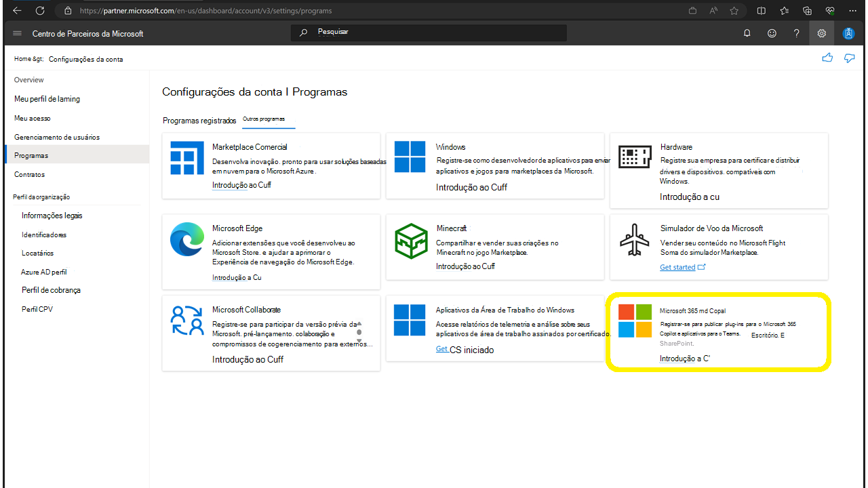Screen dimensions: 868x488
Task: Click Minecraft card introduction link
Action: [465, 266]
